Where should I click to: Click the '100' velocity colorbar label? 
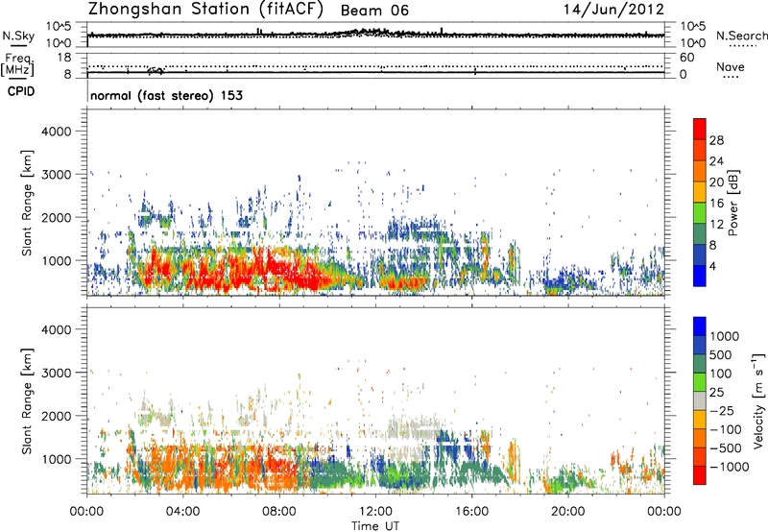720,374
